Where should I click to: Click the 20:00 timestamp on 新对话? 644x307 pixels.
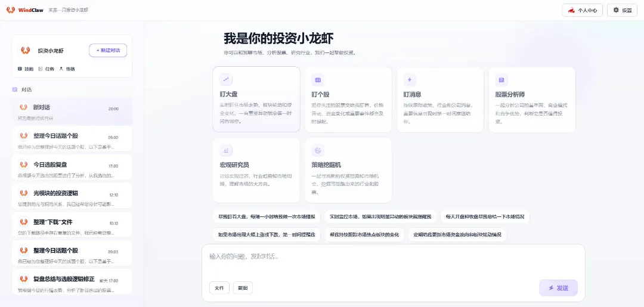coord(113,108)
